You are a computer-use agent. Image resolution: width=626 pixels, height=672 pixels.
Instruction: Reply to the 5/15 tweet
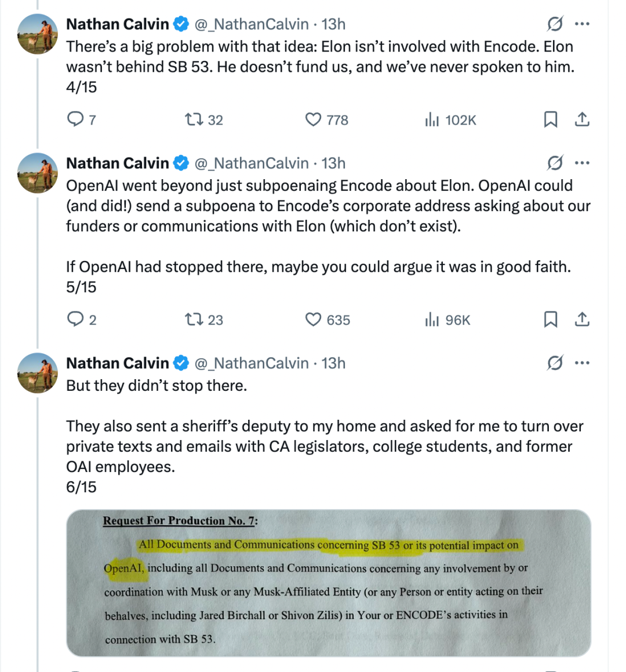pyautogui.click(x=76, y=319)
